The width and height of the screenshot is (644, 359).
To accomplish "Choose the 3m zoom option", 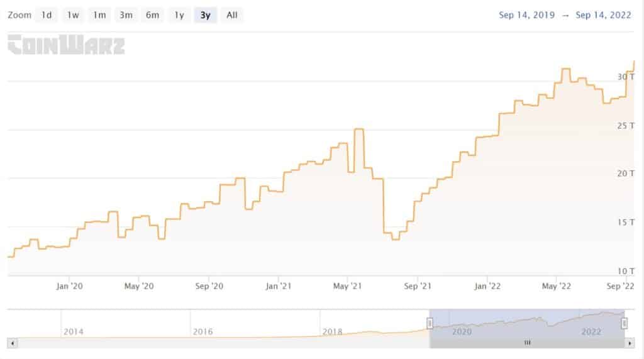I will [x=126, y=15].
